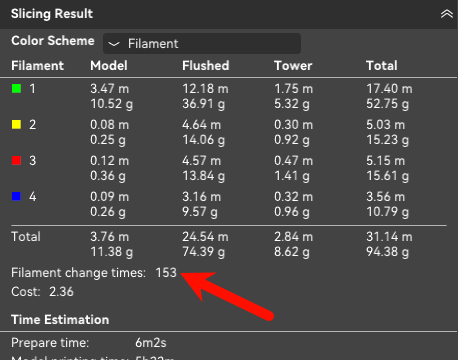Click the Tower column header
This screenshot has width=458, height=360.
tap(293, 66)
